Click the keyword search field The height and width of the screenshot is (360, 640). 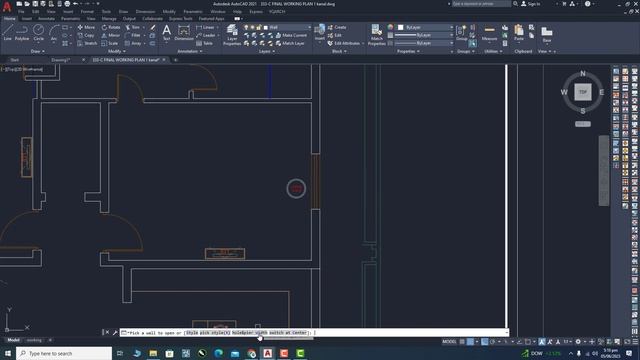pos(481,4)
